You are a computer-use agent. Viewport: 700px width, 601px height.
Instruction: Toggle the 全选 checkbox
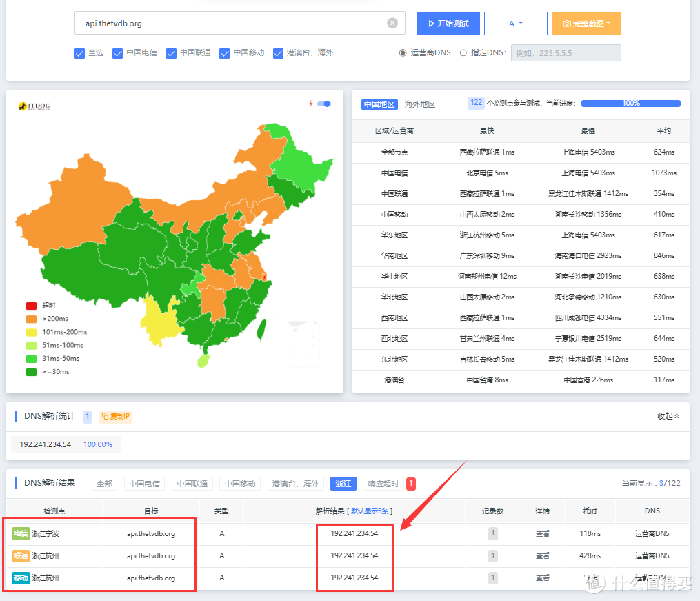pos(79,53)
